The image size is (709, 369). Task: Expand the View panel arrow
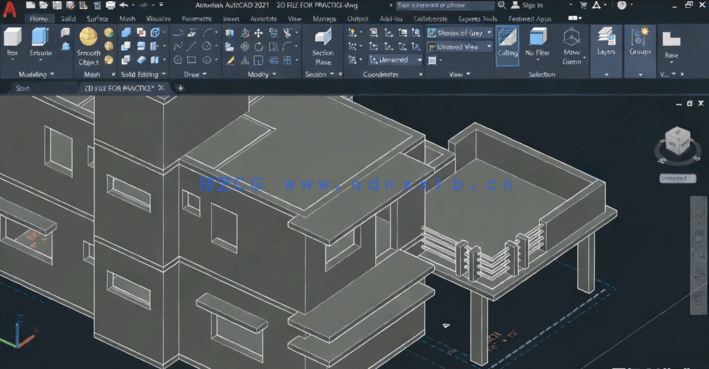(468, 74)
